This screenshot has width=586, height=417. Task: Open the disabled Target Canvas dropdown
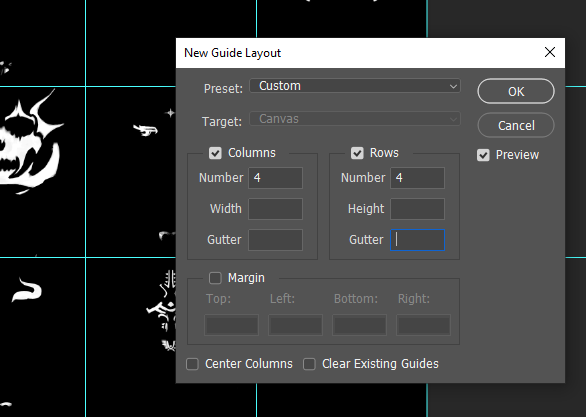click(x=355, y=119)
